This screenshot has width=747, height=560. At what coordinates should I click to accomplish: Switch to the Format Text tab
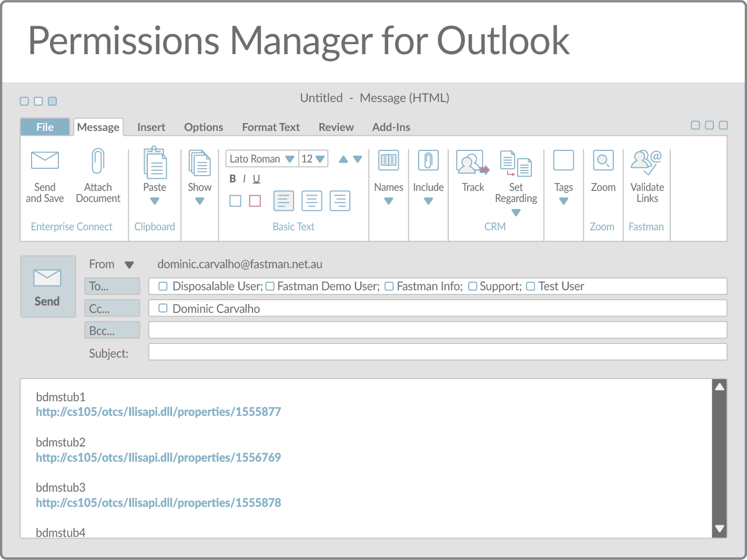(270, 127)
